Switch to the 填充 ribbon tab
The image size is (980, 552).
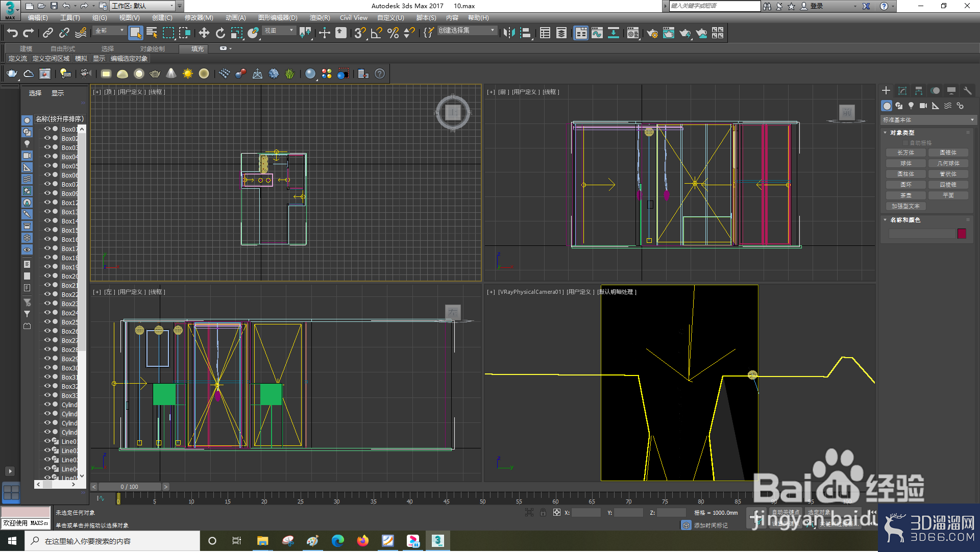pyautogui.click(x=198, y=49)
